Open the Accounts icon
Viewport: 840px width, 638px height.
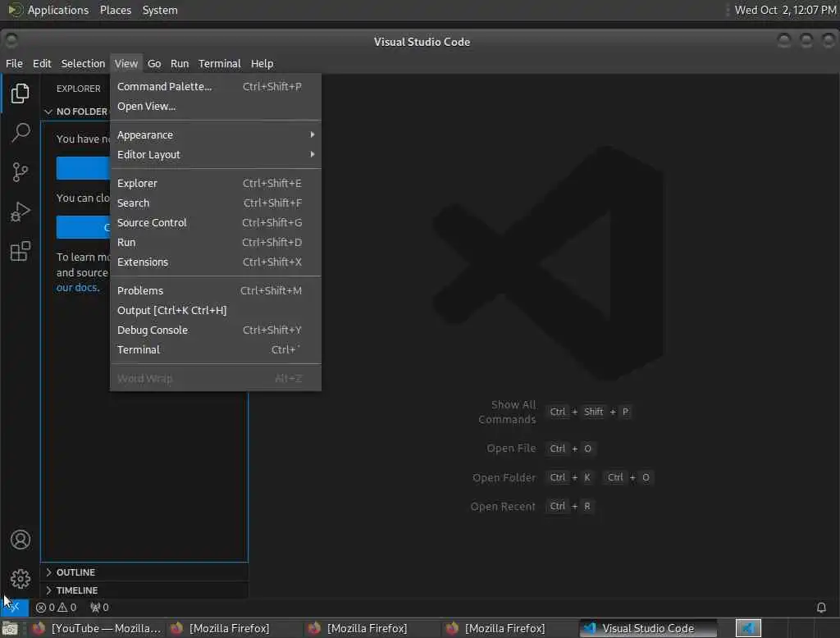click(20, 540)
